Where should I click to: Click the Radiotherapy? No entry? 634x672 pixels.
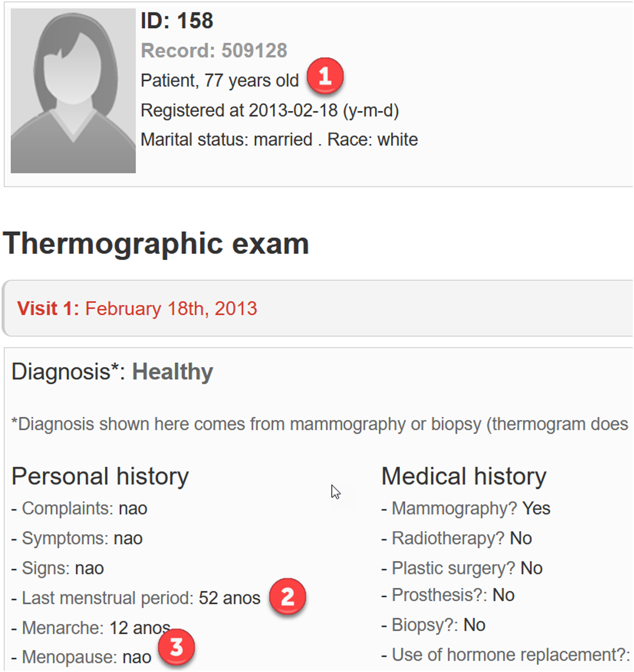tap(457, 538)
